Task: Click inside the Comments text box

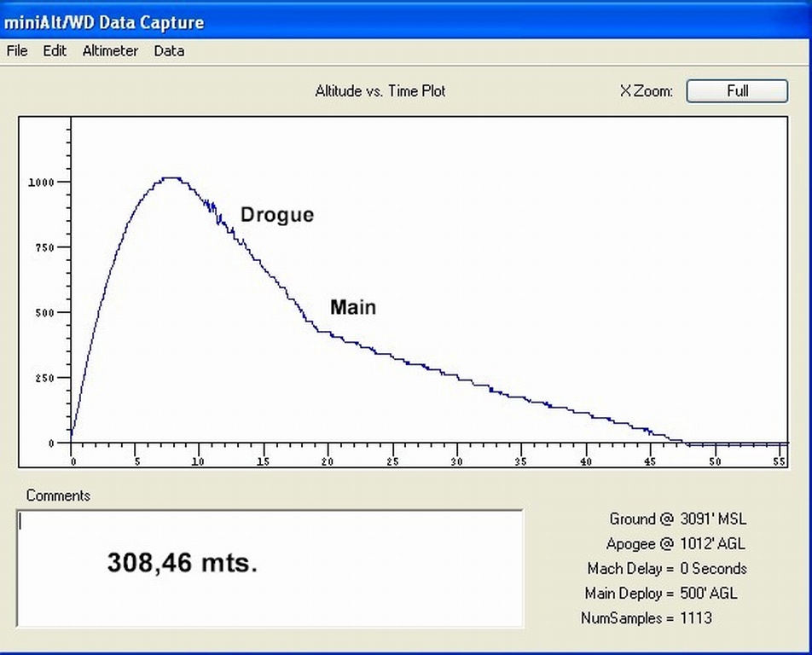Action: (x=270, y=568)
